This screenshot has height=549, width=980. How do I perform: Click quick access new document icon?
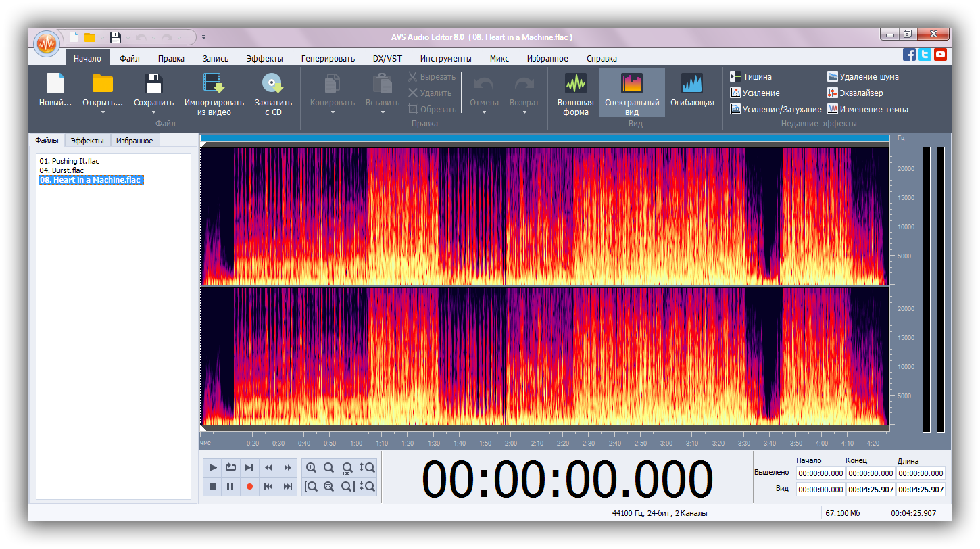tap(74, 37)
